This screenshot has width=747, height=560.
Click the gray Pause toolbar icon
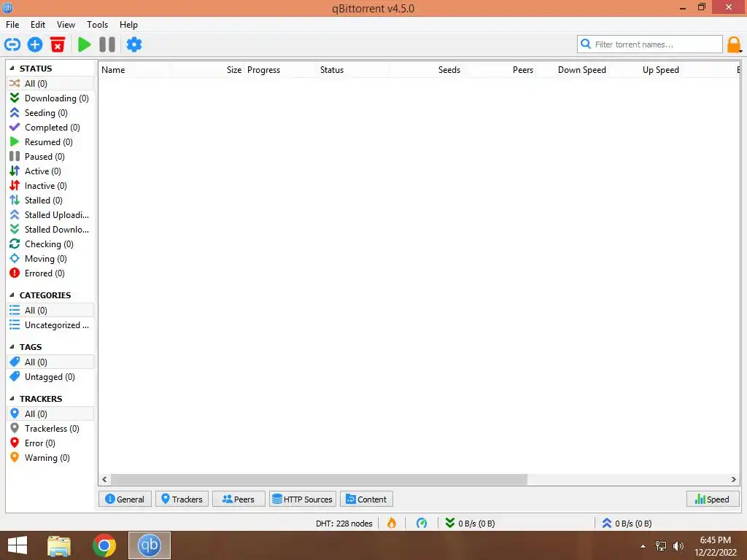tap(107, 44)
